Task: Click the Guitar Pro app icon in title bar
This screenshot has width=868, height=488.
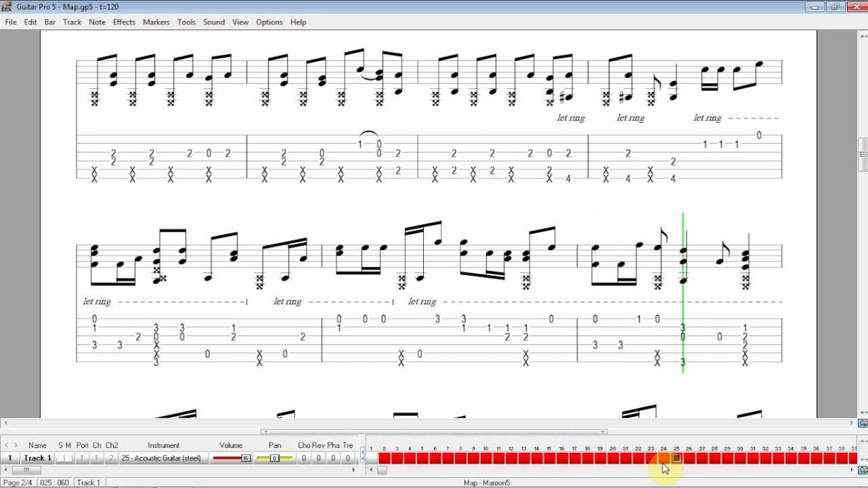Action: pyautogui.click(x=7, y=7)
